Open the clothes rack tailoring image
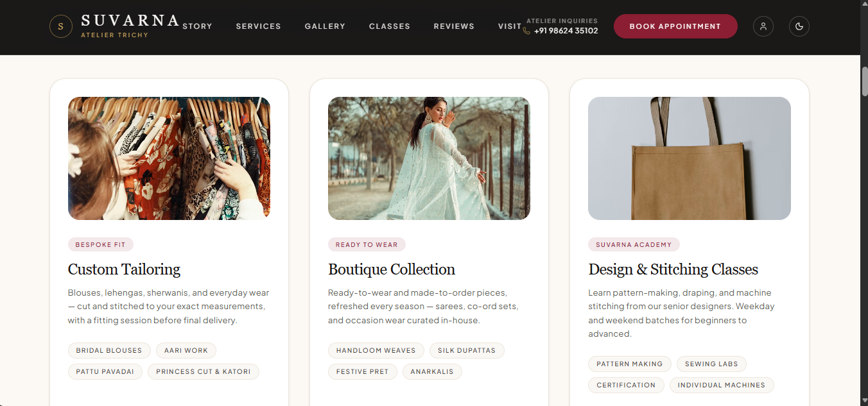Screen dimensions: 868x406 (169, 158)
